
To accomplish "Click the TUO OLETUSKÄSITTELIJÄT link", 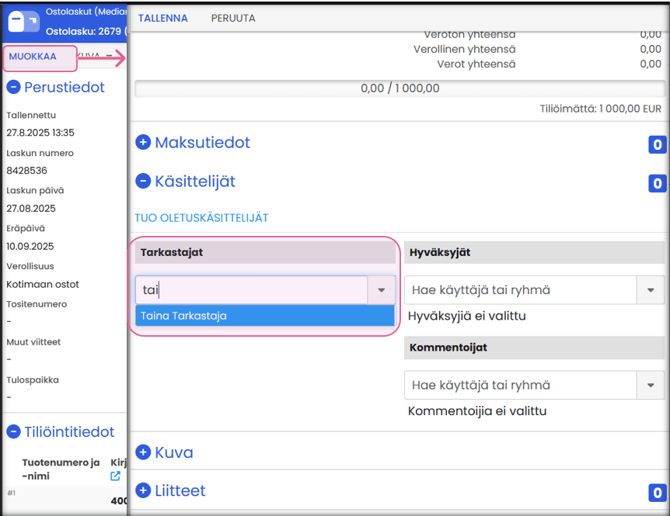I will tap(201, 217).
